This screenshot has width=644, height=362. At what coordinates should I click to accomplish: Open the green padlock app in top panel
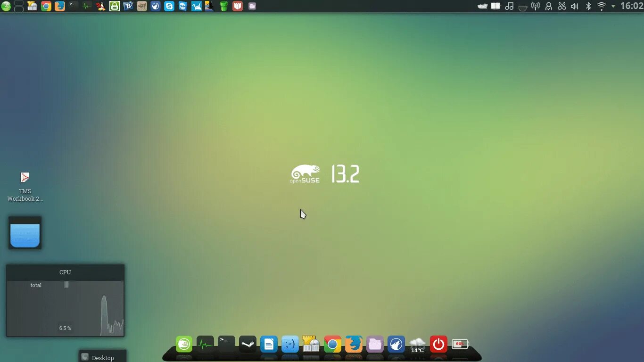(115, 6)
